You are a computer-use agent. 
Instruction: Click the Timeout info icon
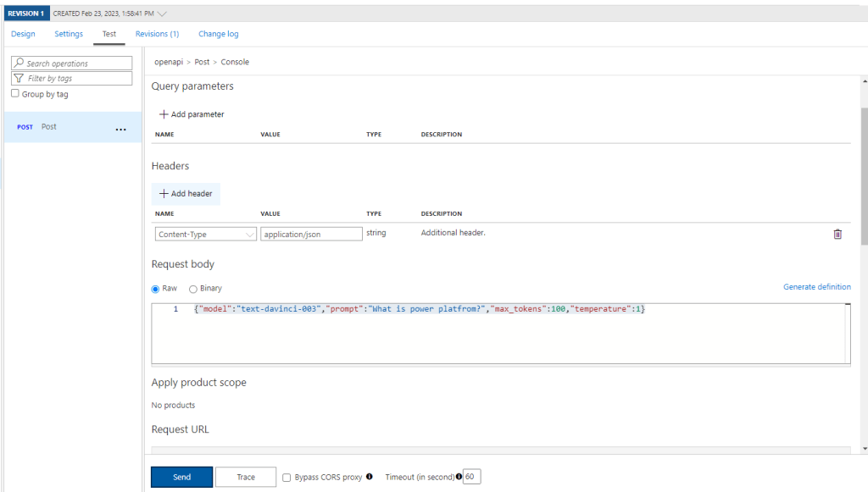(x=459, y=477)
